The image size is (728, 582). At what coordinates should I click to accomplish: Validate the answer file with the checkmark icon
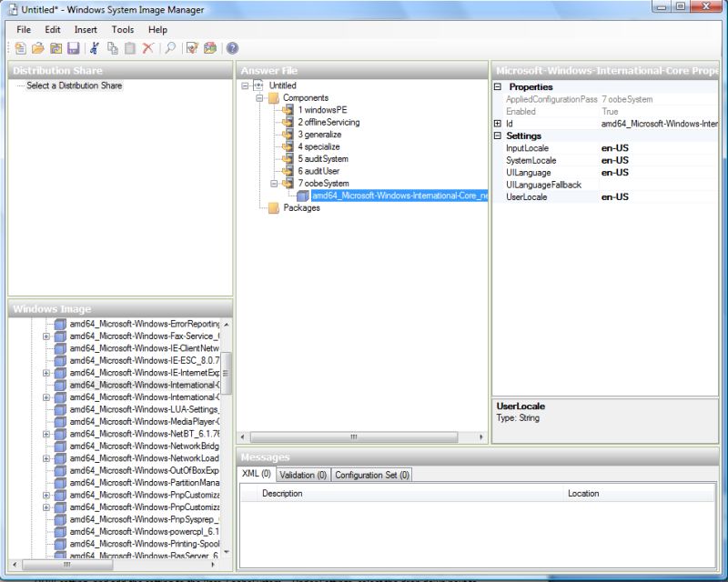(x=192, y=48)
